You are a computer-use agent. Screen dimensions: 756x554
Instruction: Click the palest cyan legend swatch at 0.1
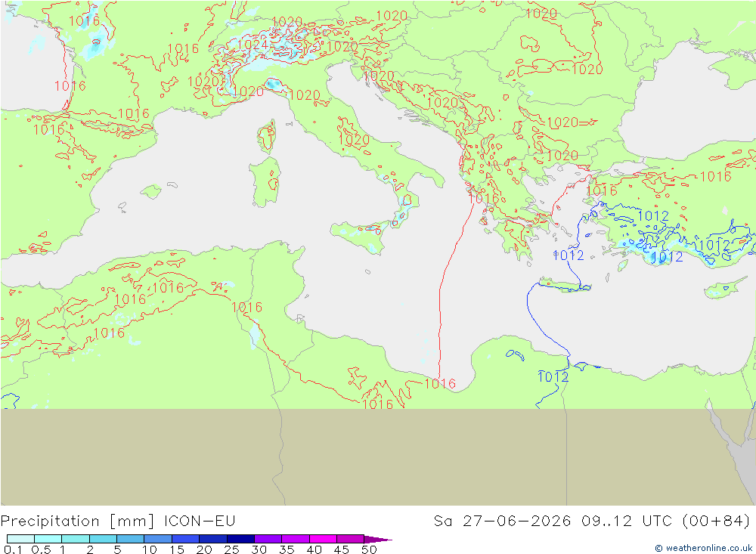(x=20, y=539)
